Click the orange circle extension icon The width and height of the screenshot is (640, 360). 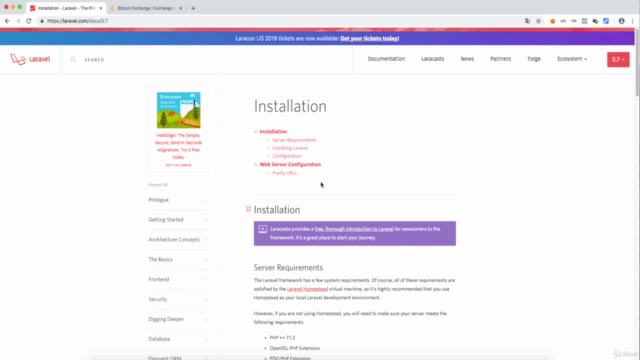(552, 21)
